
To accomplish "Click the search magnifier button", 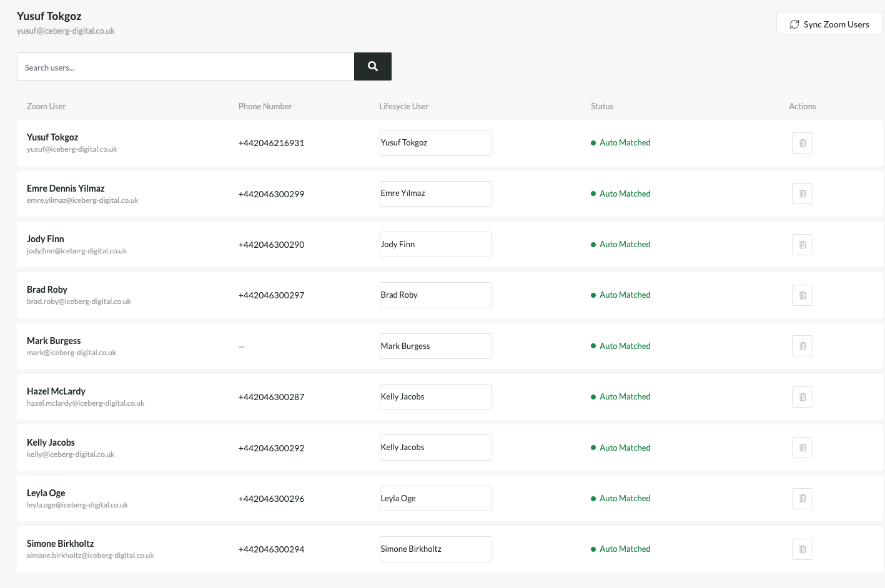I will [372, 66].
